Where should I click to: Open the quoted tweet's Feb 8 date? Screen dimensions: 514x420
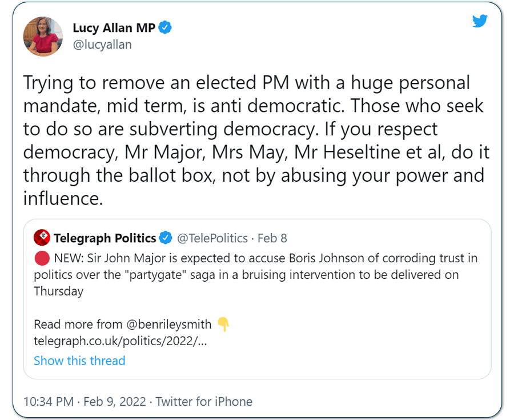(272, 238)
